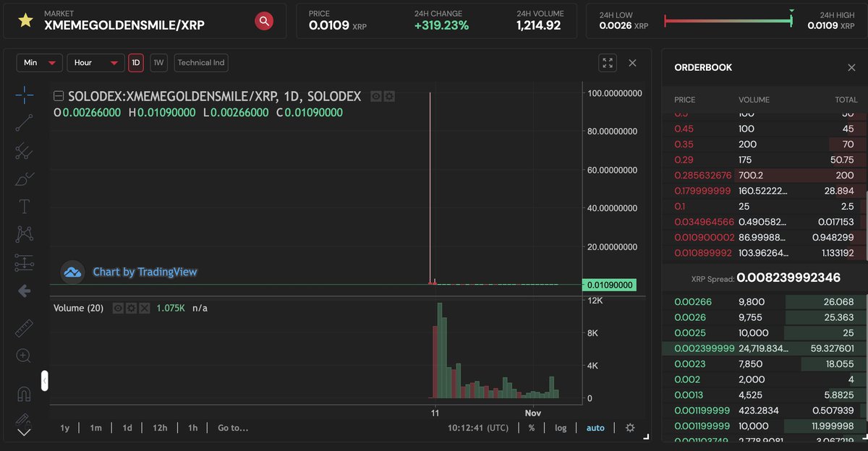Toggle the magnet mode tool

coord(24,395)
